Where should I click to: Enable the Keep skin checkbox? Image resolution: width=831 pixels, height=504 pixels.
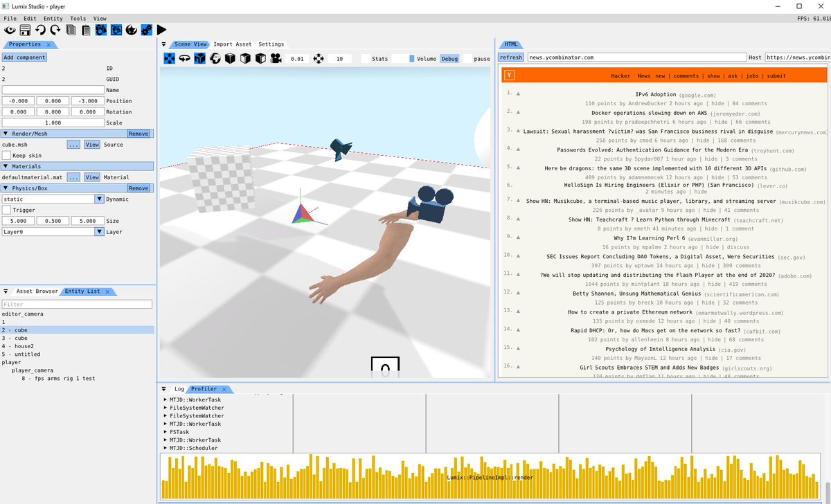point(6,156)
